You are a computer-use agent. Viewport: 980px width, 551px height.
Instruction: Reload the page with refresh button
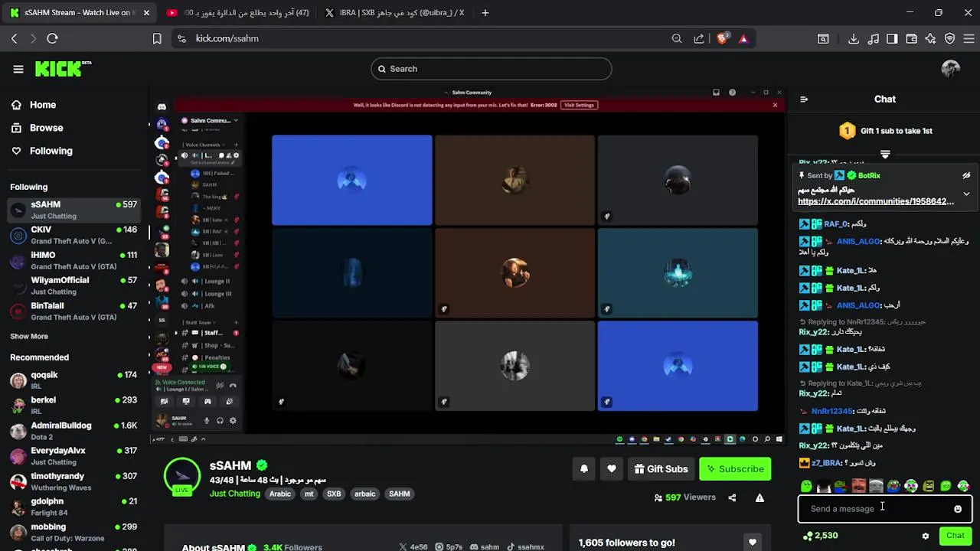coord(52,38)
